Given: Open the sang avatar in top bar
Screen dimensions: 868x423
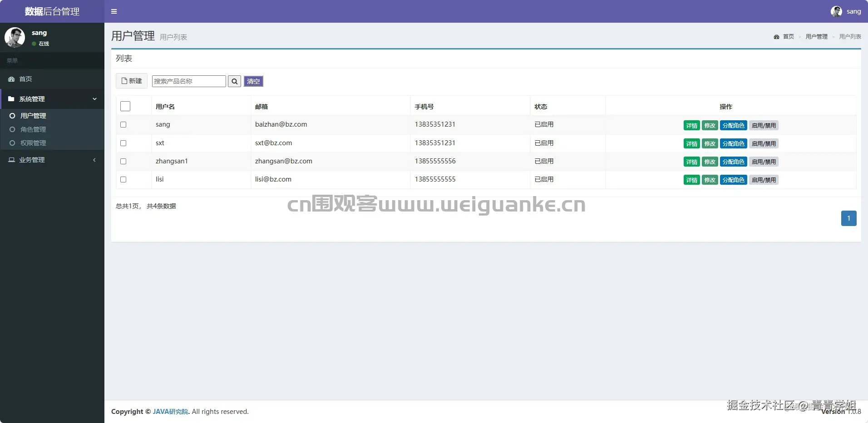Looking at the screenshot, I should (x=836, y=11).
